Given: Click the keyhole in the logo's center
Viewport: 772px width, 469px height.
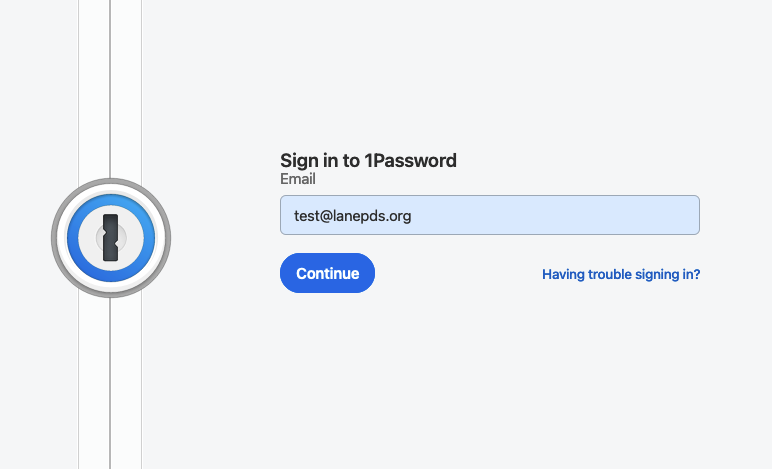Looking at the screenshot, I should coord(111,238).
